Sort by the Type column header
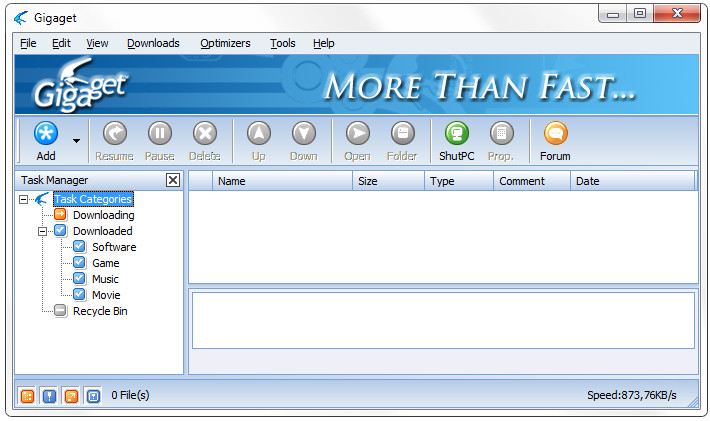Screen dimensions: 710x421 [x=459, y=181]
